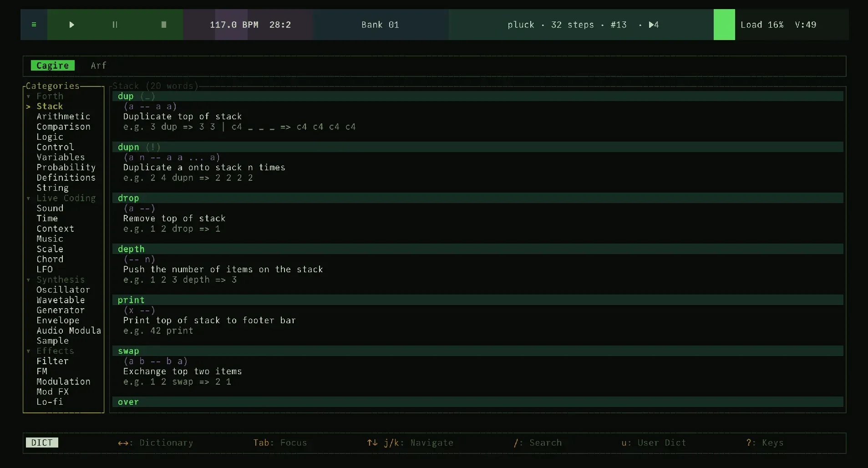Switch to the Cagire tab
This screenshot has height=468, width=868.
[53, 66]
